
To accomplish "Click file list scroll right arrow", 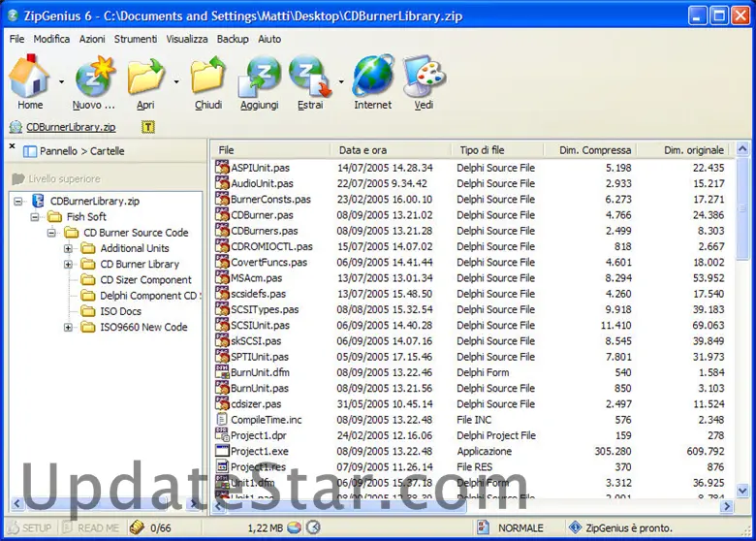I will [x=727, y=506].
